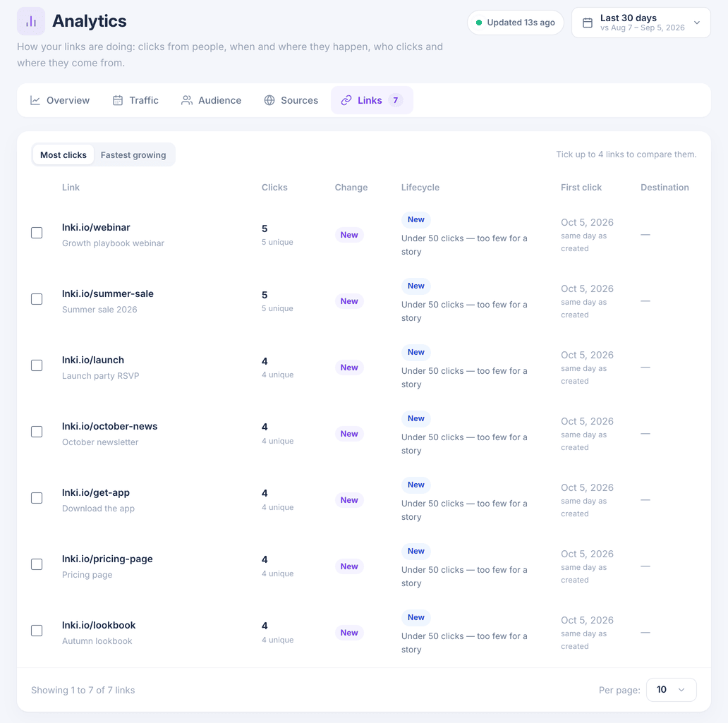Tick the lnki.io/get-app checkbox
Screen dimensions: 728x723
(x=37, y=498)
